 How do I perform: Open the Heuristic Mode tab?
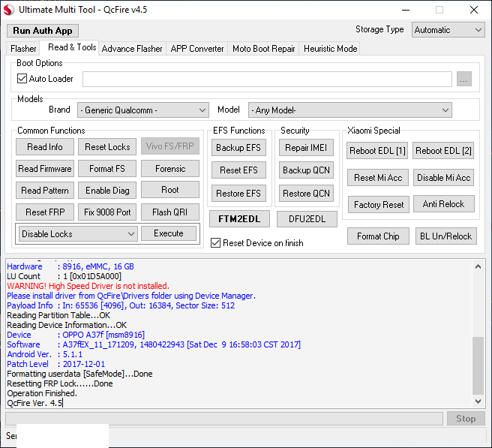click(x=331, y=49)
